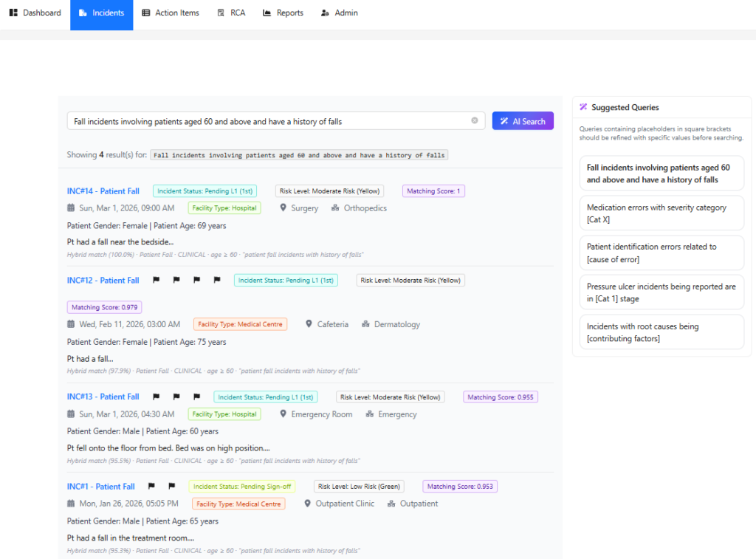
Task: Open the RCA menu item
Action: pyautogui.click(x=231, y=13)
